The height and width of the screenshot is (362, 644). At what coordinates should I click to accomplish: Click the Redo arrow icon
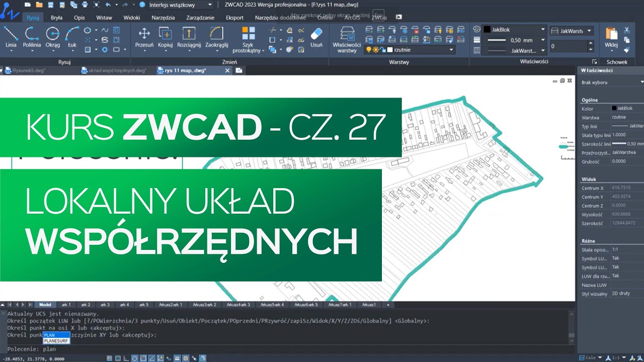(x=125, y=5)
